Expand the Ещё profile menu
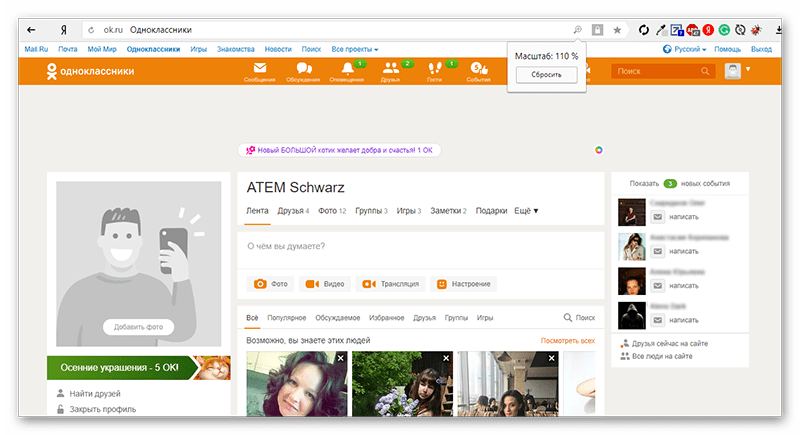This screenshot has height=435, width=800. pos(526,211)
